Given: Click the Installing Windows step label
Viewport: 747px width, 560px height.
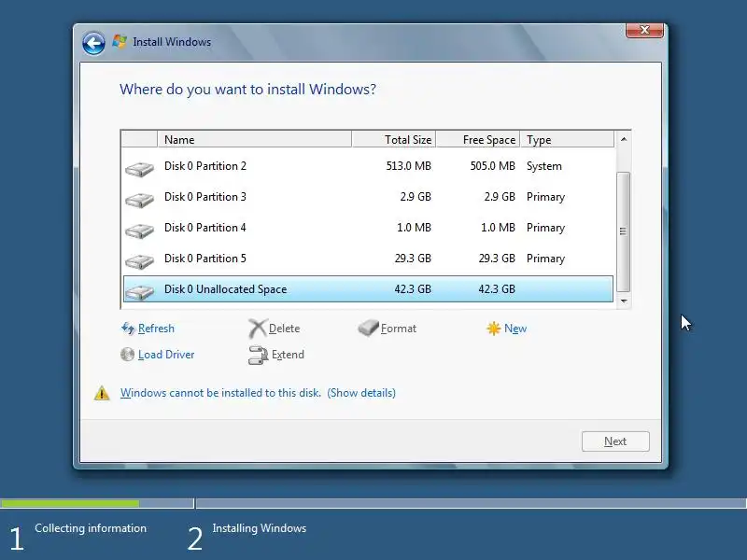Looking at the screenshot, I should [260, 528].
